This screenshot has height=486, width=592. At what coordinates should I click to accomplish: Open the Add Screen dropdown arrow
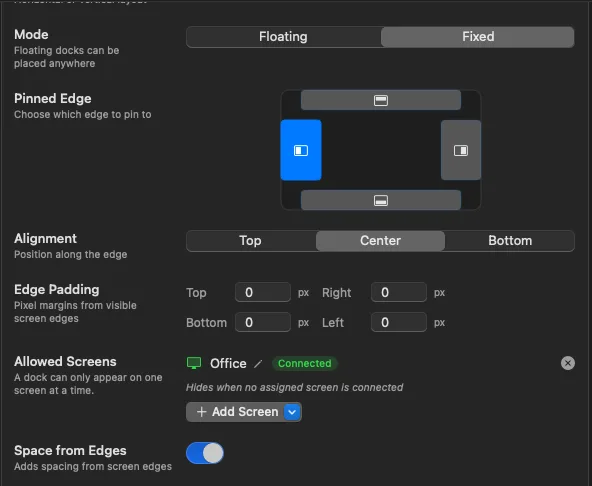(292, 412)
